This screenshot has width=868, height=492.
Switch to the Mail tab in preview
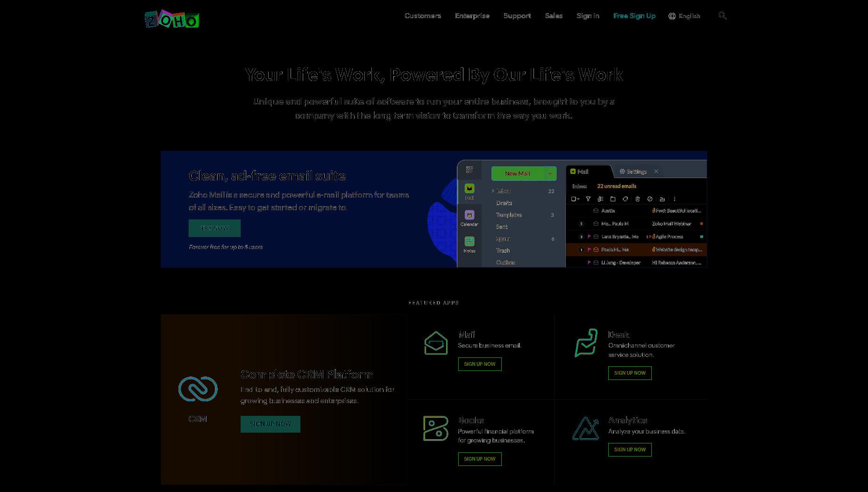[x=589, y=171]
